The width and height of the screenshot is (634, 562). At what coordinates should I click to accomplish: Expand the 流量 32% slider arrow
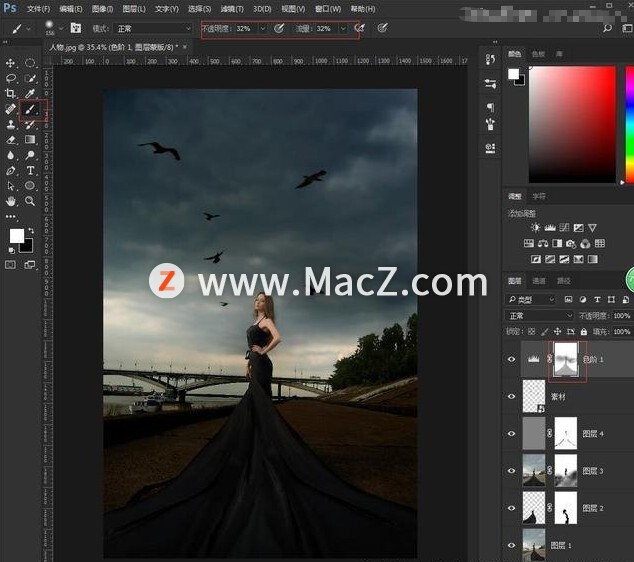[343, 28]
